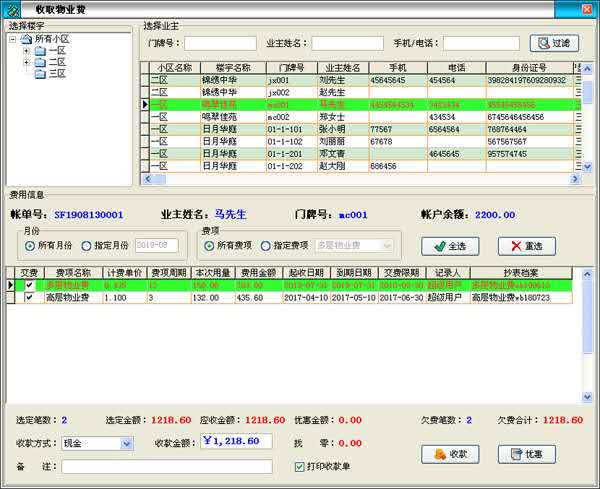The width and height of the screenshot is (600, 489).
Task: Click the 备注 remark input field
Action: coord(167,466)
